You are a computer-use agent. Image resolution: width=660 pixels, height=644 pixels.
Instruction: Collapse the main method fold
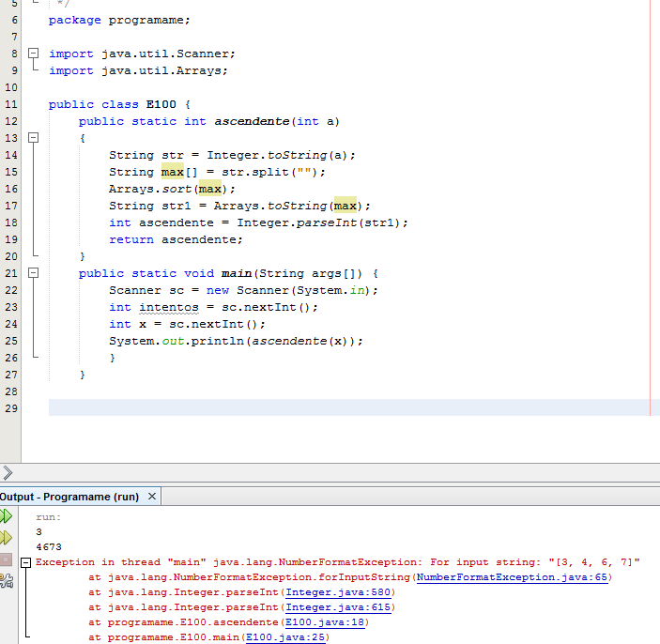(34, 273)
